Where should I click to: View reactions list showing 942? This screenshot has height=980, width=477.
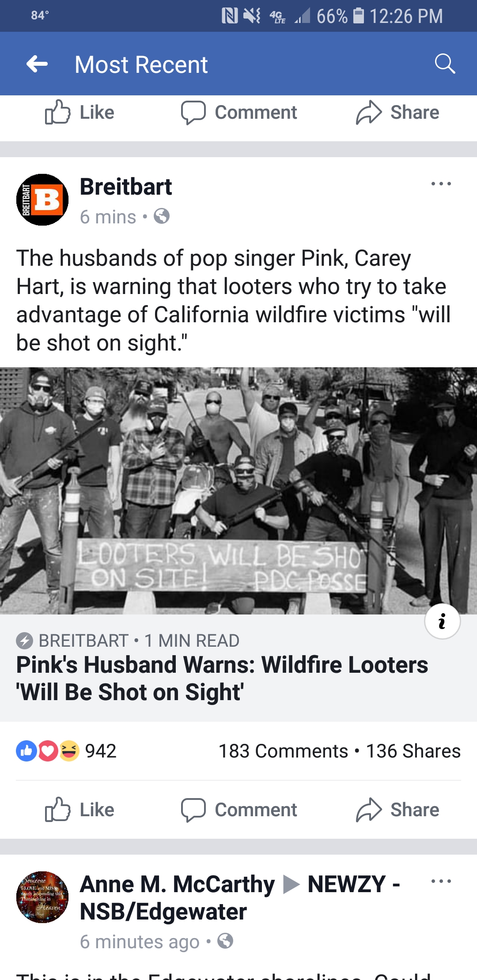pyautogui.click(x=66, y=750)
